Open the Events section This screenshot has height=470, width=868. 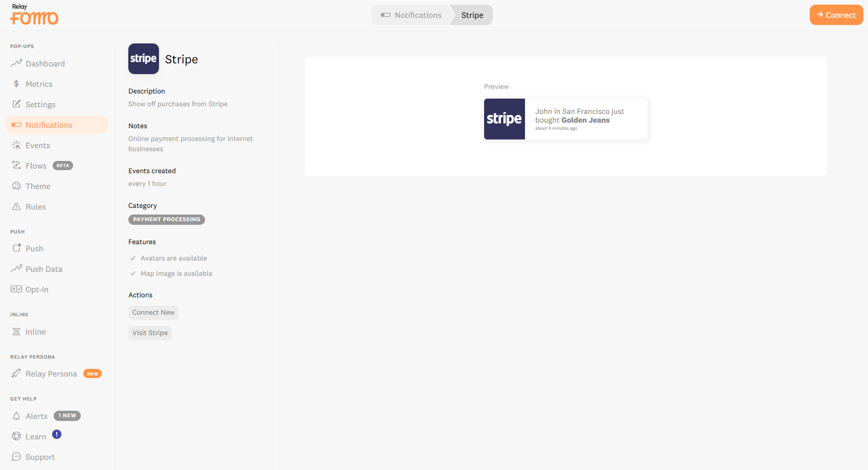(57, 145)
